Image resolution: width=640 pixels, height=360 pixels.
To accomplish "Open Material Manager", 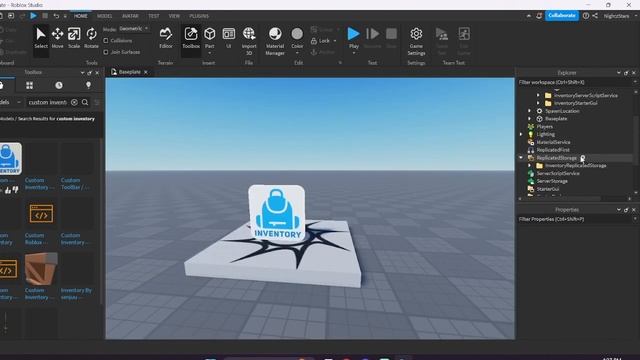I will tap(275, 41).
